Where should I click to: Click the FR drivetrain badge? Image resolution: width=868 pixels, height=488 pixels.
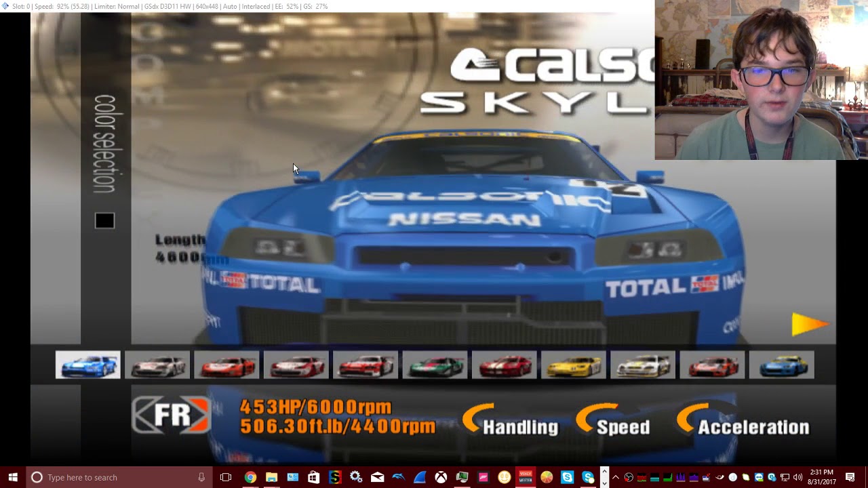171,415
